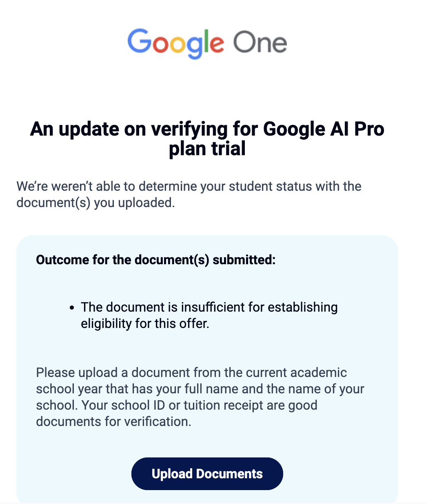Click the blue capital G letter
This screenshot has height=504, width=426.
point(139,41)
